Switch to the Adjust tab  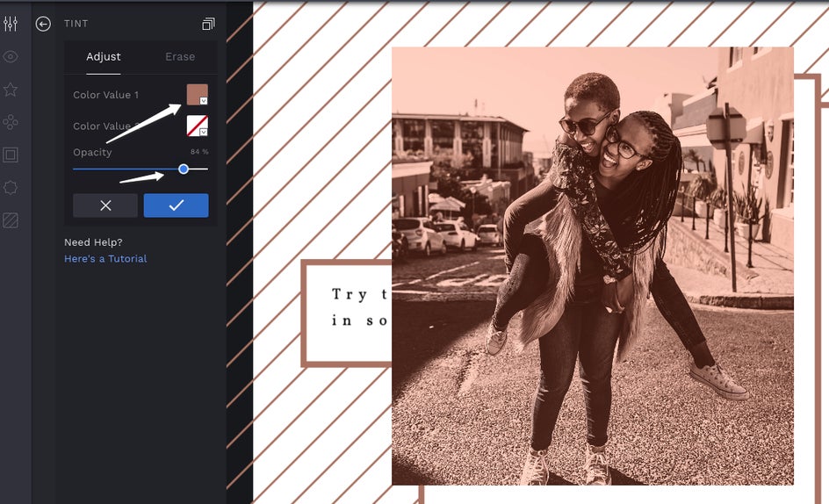coord(104,56)
